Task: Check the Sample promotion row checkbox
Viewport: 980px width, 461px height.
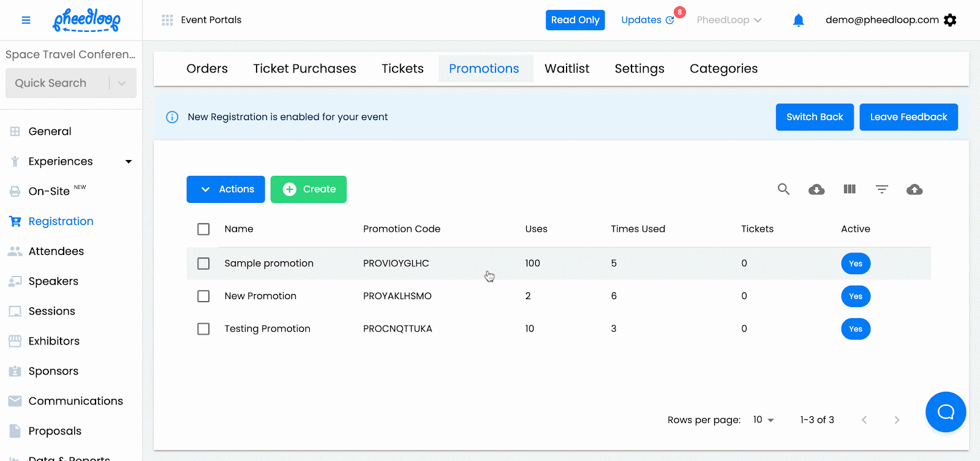Action: (203, 264)
